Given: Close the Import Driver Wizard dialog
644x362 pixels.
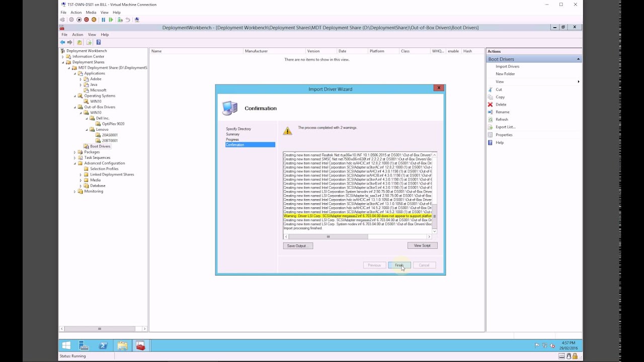Looking at the screenshot, I should click(x=439, y=88).
